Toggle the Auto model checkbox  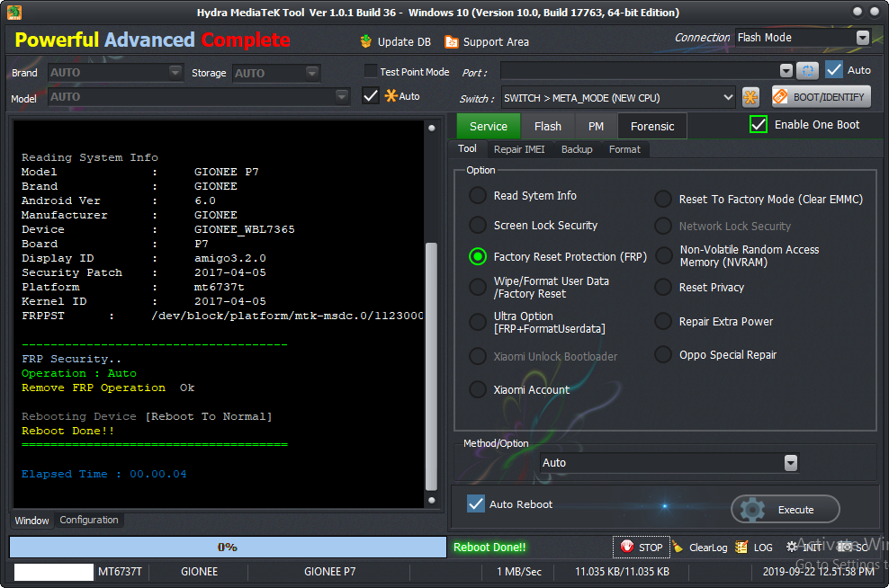[x=370, y=95]
